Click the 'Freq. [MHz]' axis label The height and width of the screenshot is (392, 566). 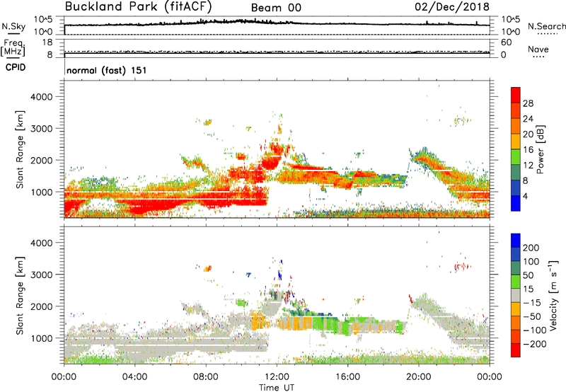[13, 47]
